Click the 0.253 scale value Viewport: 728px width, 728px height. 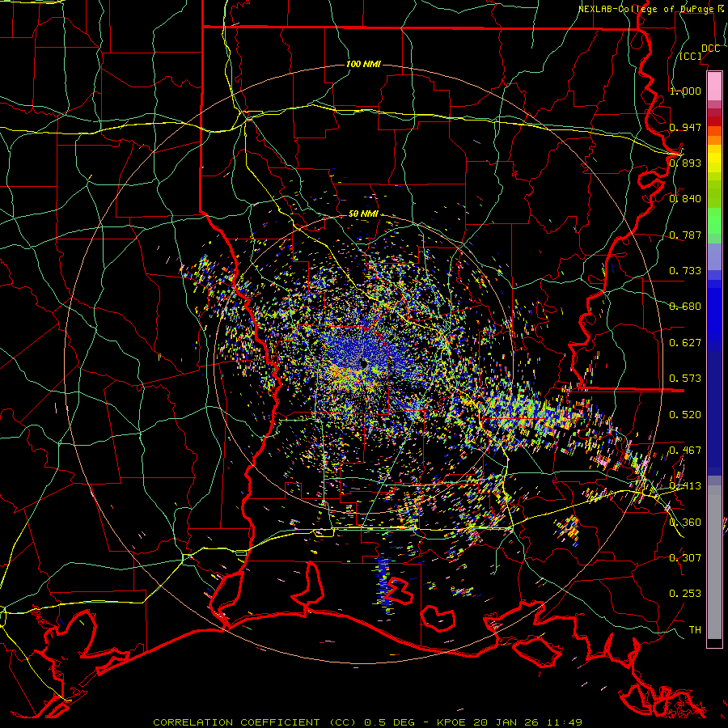click(x=685, y=594)
